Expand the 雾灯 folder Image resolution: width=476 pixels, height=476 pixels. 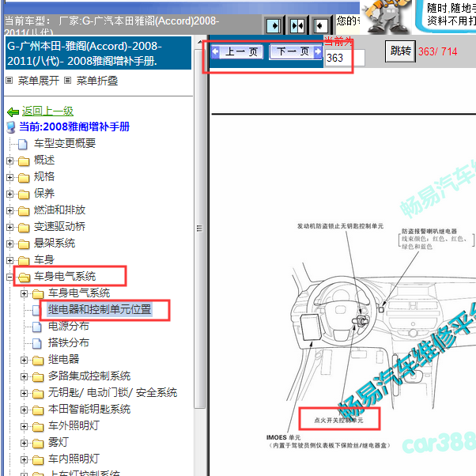(x=24, y=444)
